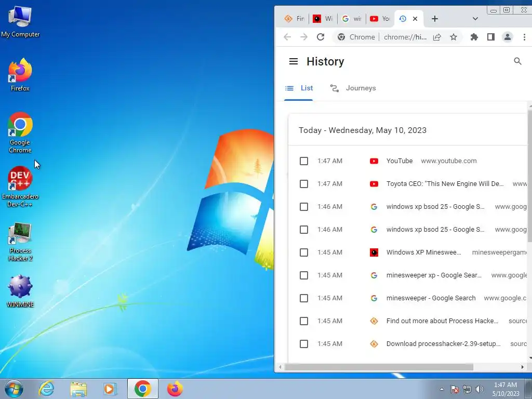Check the Toyota CEO video history entry
This screenshot has width=532, height=399.
point(303,184)
